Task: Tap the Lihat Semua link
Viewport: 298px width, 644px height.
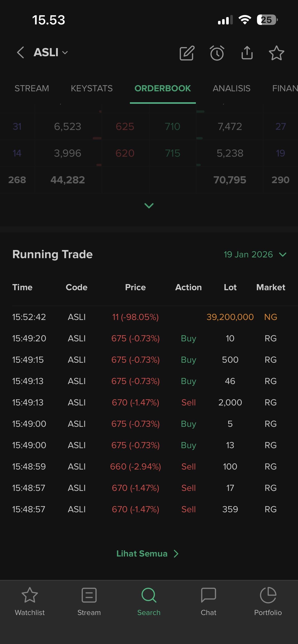Action: click(147, 554)
